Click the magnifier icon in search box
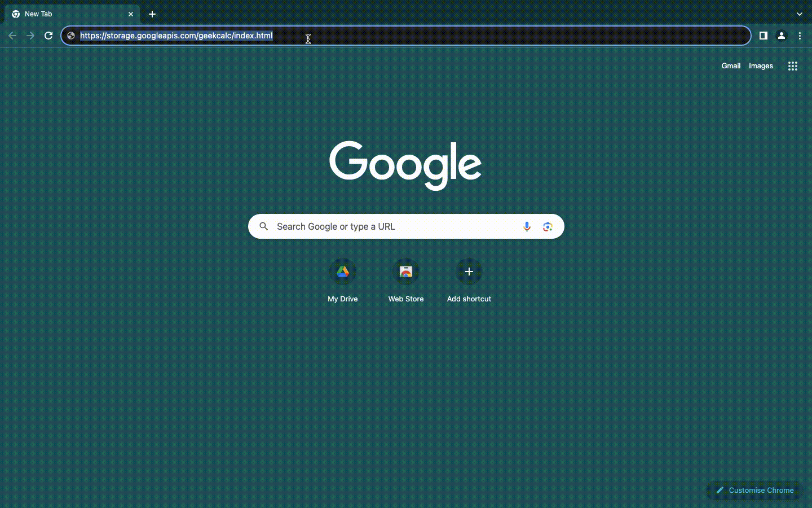 tap(263, 226)
